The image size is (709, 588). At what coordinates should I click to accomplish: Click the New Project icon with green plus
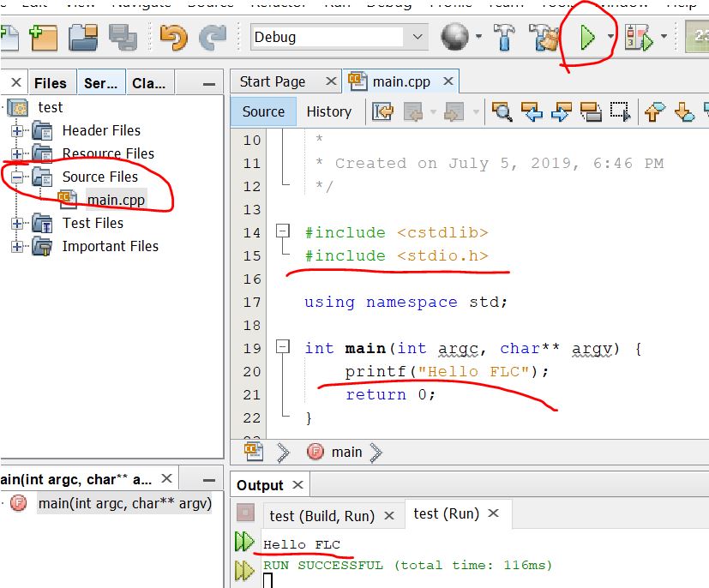(x=44, y=38)
